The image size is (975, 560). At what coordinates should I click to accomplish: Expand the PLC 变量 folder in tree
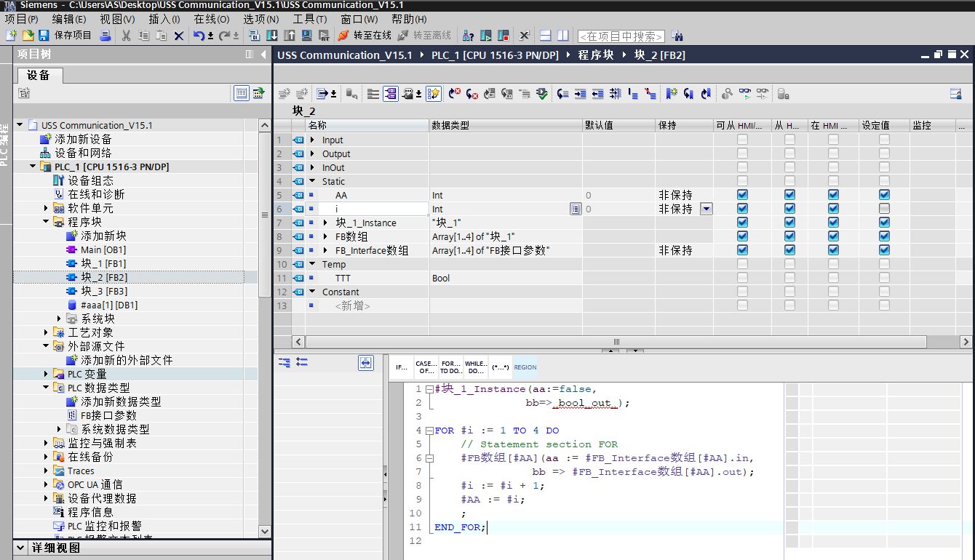click(47, 374)
